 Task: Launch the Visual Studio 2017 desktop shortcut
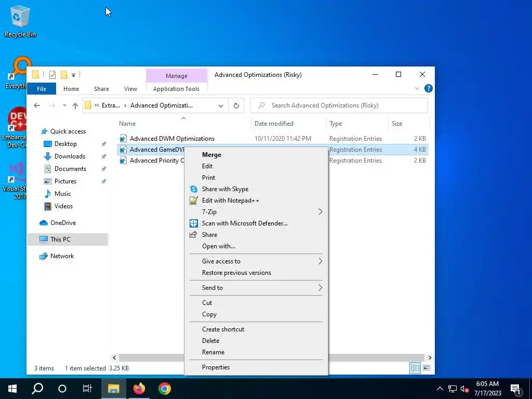14,181
